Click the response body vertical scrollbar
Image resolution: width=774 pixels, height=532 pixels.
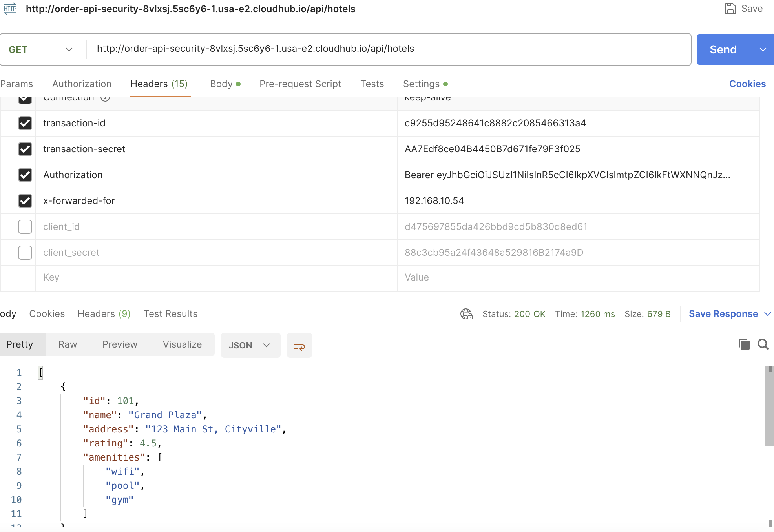pos(769,406)
